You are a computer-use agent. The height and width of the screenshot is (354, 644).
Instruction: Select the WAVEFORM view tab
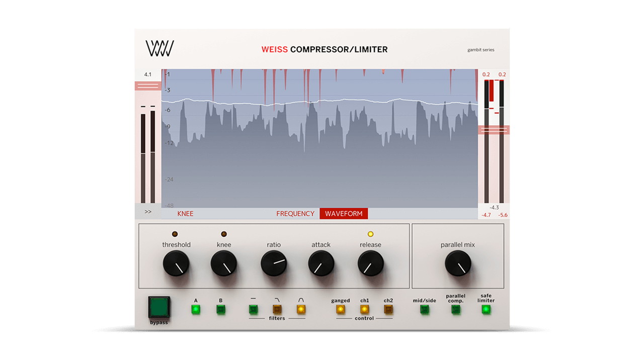click(344, 214)
